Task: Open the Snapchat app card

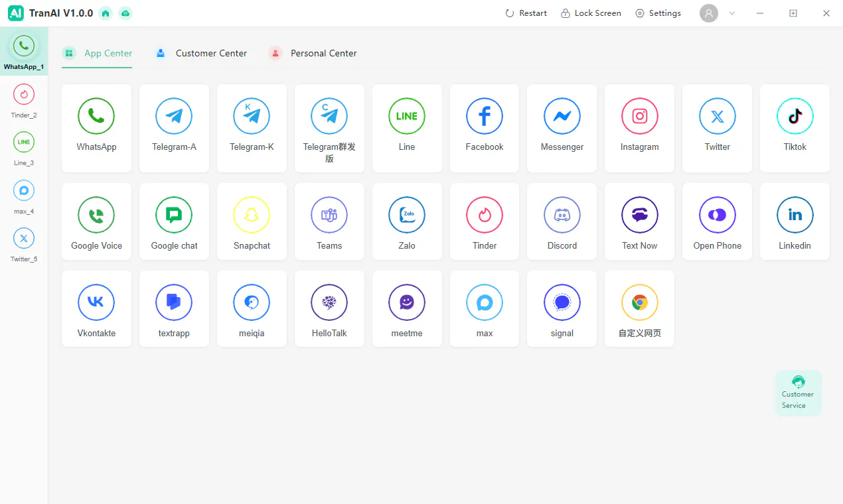Action: (252, 221)
